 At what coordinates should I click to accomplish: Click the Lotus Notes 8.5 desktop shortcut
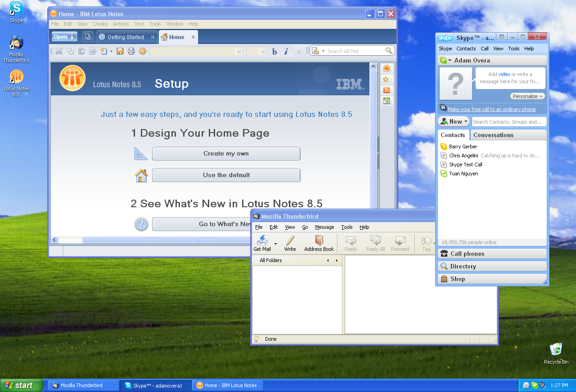coord(17,83)
